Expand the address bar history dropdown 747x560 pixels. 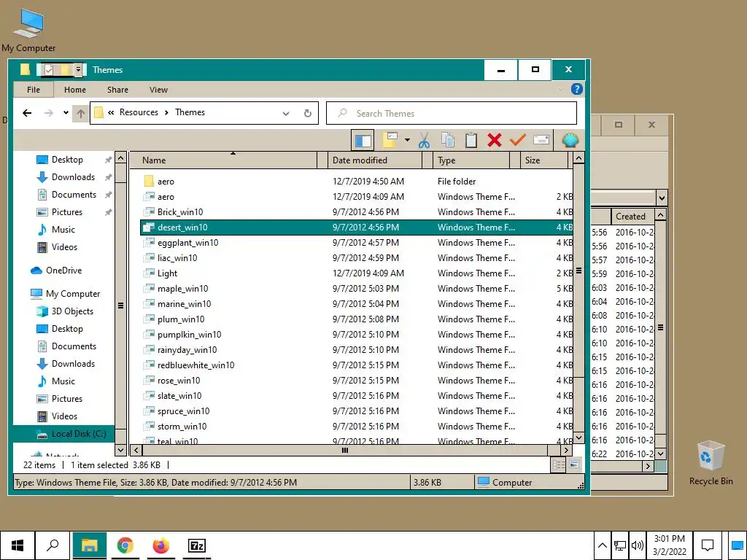point(286,113)
